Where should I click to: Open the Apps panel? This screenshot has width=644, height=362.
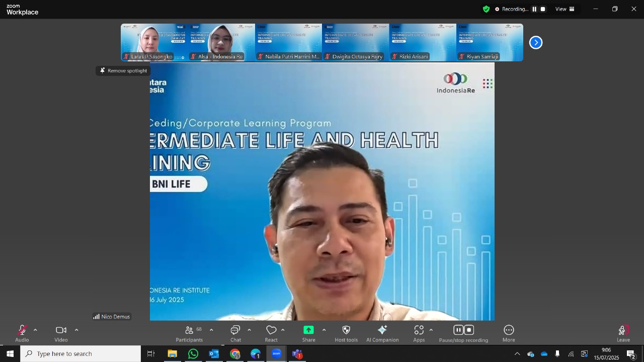click(x=419, y=333)
